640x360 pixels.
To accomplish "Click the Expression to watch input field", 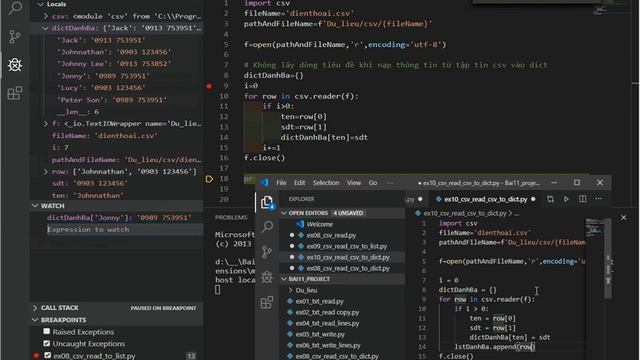I will click(x=125, y=229).
